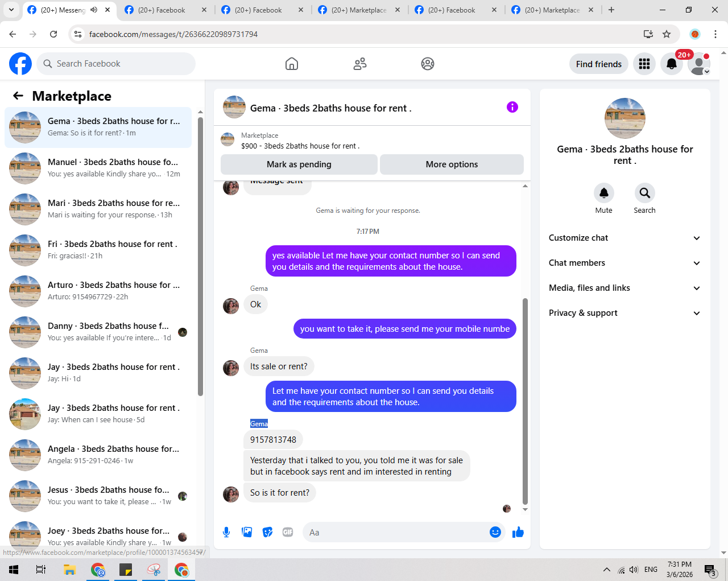728x581 pixels.
Task: Open the menu grid icon
Action: pos(644,64)
